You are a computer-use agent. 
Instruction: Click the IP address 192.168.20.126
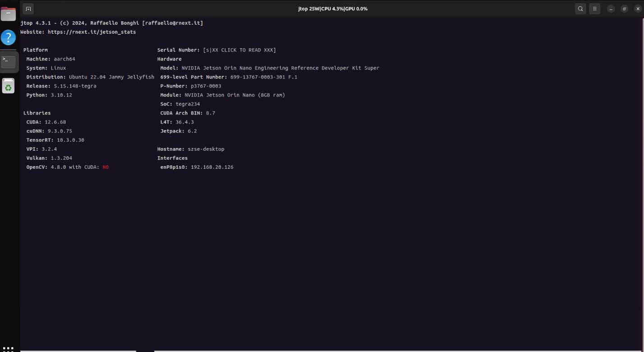point(212,167)
